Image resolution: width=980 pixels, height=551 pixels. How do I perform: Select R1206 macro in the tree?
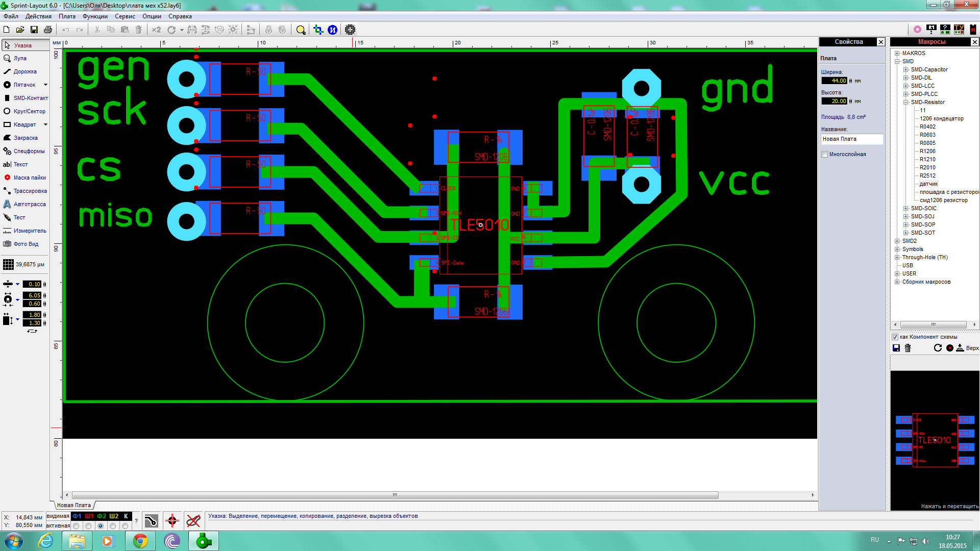pyautogui.click(x=927, y=151)
